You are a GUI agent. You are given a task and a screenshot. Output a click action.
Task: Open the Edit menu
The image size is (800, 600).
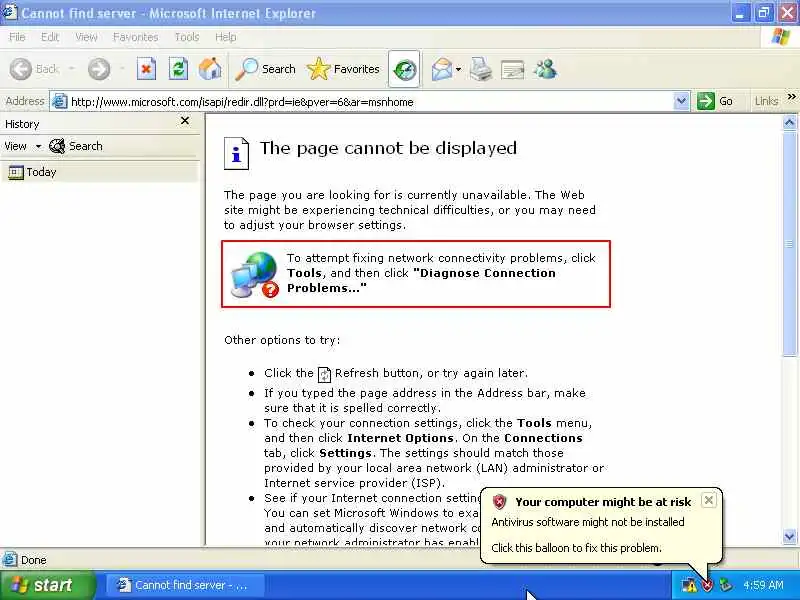[49, 37]
